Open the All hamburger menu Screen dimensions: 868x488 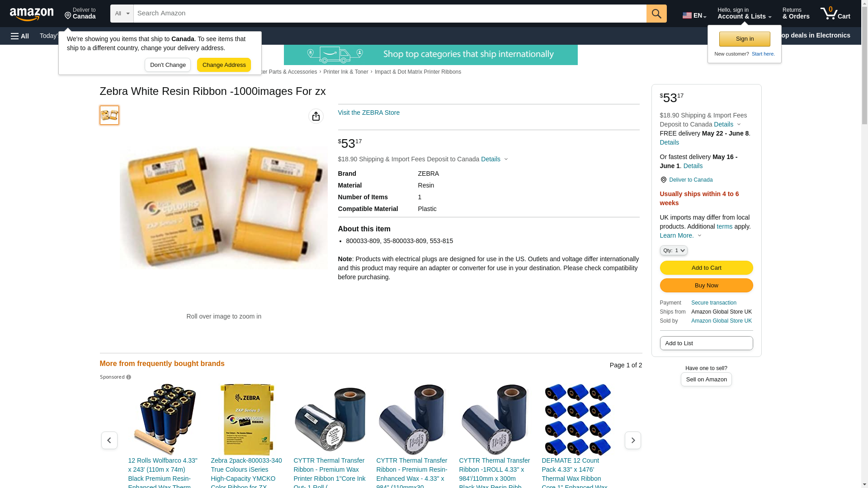click(20, 36)
